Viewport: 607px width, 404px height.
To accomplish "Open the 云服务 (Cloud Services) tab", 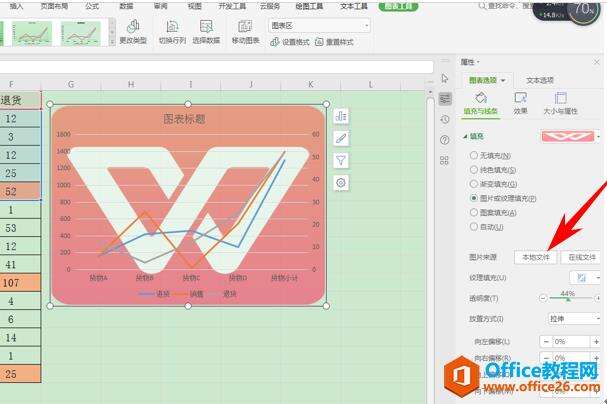I will coord(270,6).
